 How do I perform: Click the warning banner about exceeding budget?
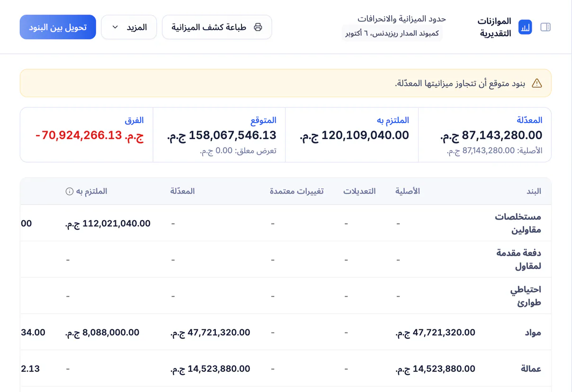click(286, 83)
